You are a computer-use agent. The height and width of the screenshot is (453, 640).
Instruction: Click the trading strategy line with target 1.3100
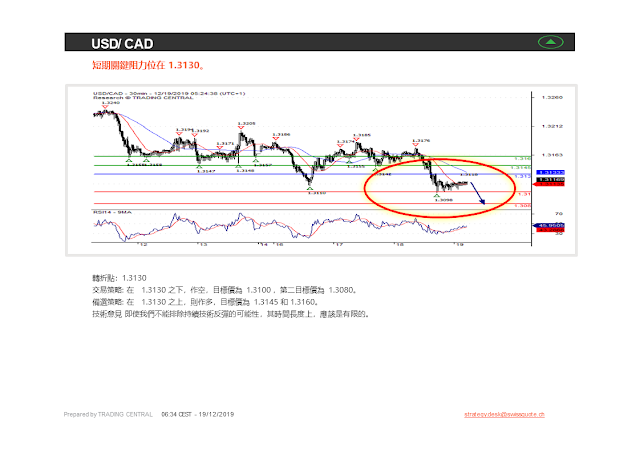[x=225, y=290]
